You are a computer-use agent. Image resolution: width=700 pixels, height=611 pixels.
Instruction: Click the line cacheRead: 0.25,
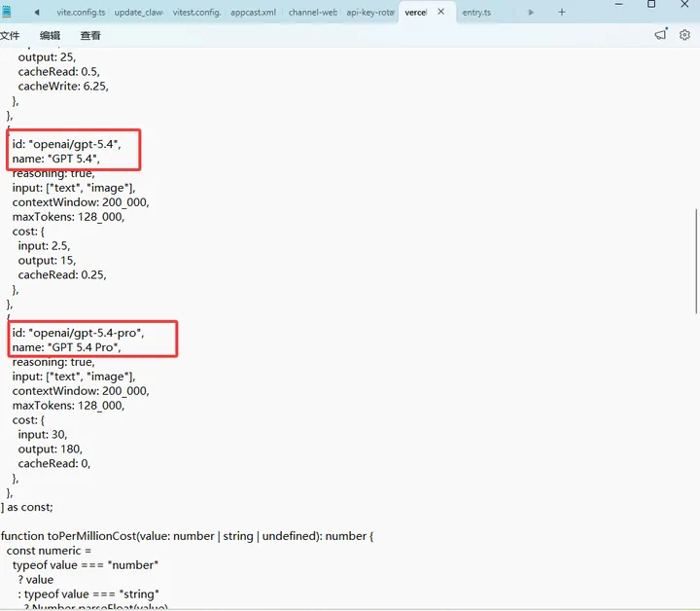pyautogui.click(x=62, y=274)
